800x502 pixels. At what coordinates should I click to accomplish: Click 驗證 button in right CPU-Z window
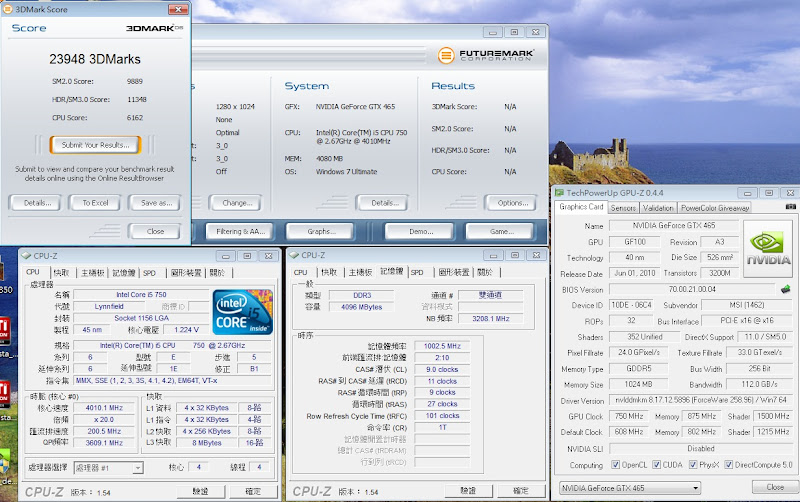tap(468, 491)
